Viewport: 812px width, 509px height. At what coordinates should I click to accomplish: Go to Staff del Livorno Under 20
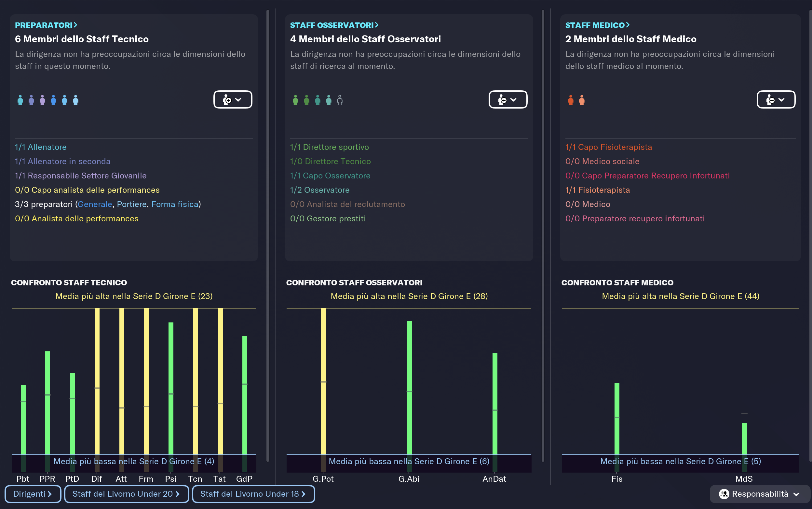tap(126, 494)
